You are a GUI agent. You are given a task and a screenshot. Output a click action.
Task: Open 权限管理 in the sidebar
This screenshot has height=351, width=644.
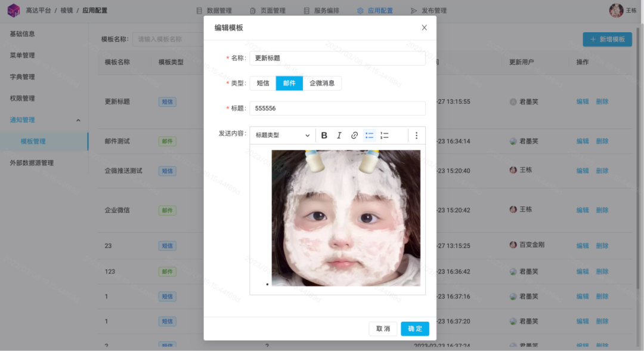click(22, 98)
